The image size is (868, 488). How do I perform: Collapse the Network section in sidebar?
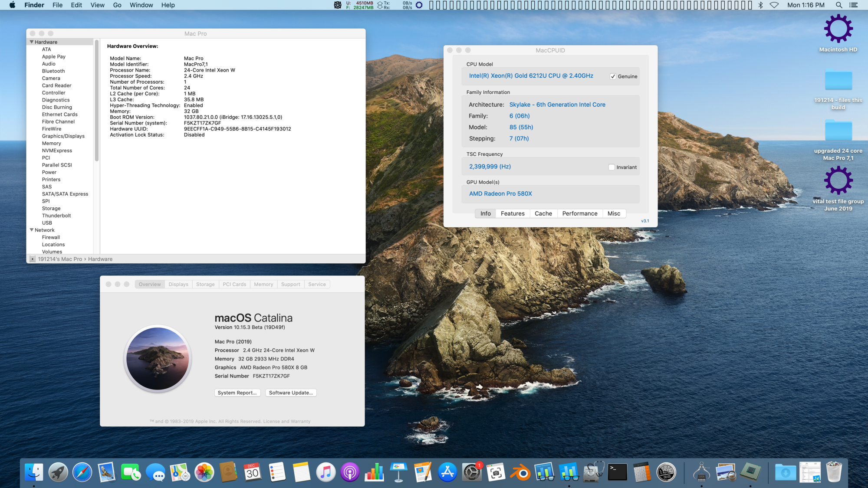point(32,230)
